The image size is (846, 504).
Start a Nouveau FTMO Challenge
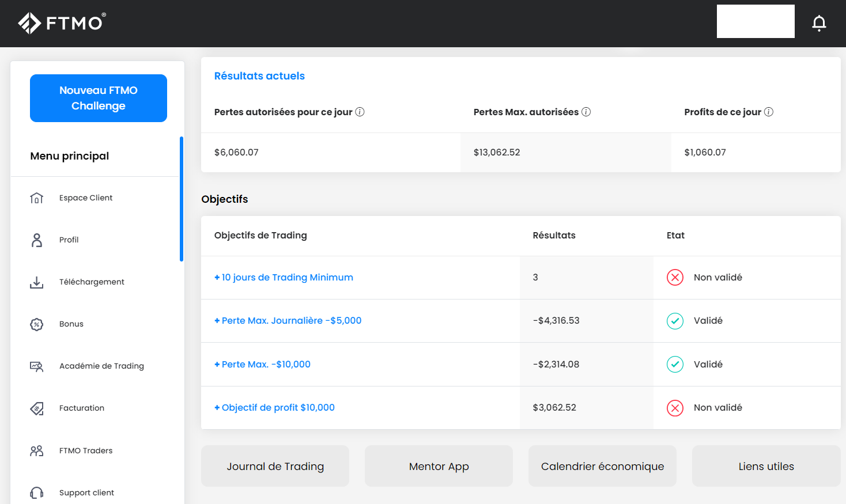click(99, 98)
